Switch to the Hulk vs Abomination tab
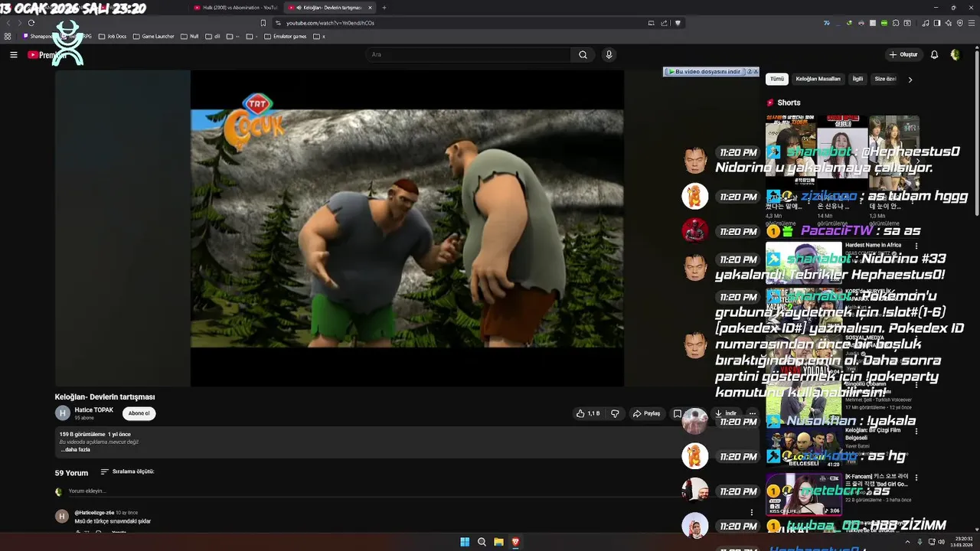This screenshot has height=551, width=980. click(x=236, y=8)
